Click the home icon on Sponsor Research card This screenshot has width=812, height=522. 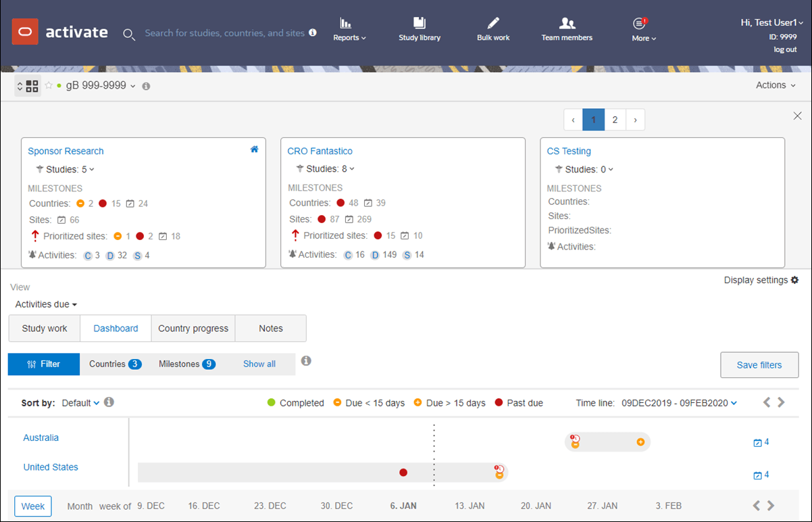coord(254,149)
